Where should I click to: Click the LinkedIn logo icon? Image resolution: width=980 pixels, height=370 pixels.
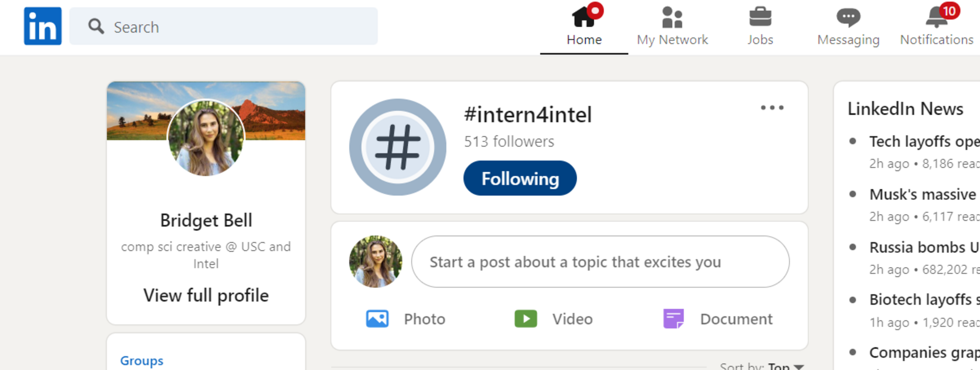pyautogui.click(x=43, y=26)
